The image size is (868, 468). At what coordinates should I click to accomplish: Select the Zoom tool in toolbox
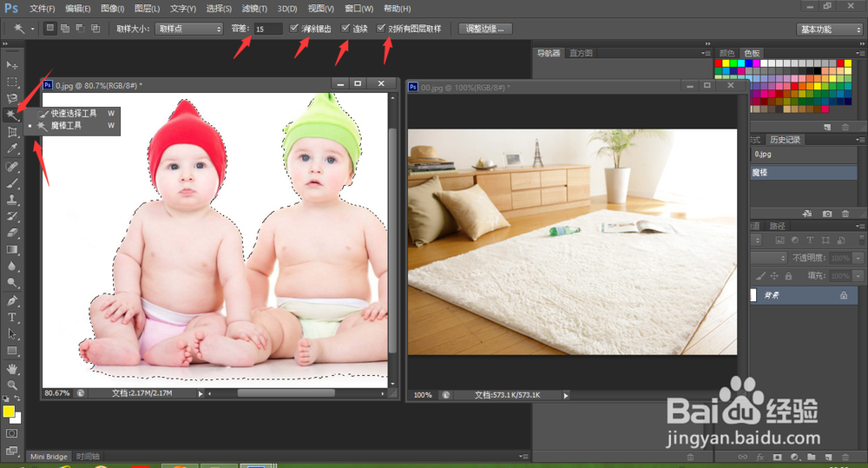click(x=11, y=385)
